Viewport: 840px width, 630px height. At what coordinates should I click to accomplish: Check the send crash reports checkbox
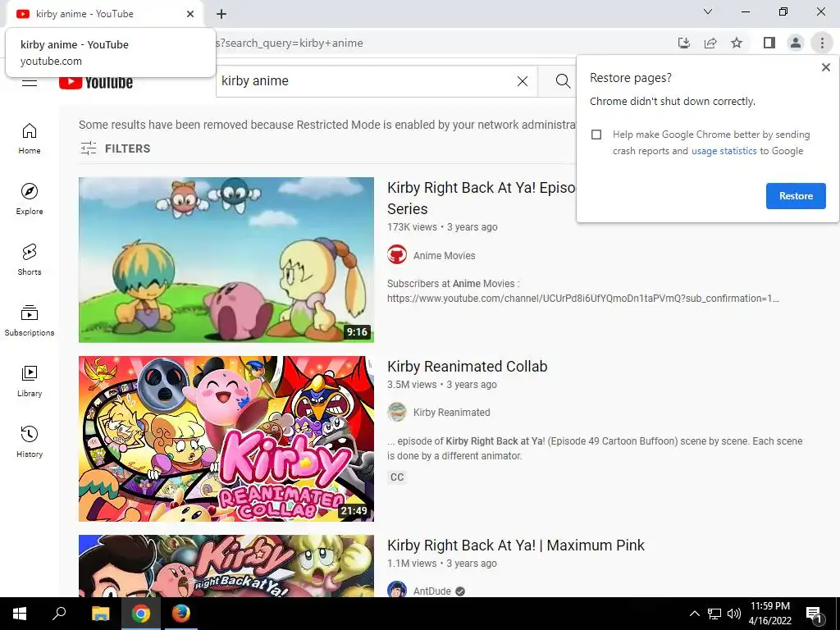click(596, 135)
